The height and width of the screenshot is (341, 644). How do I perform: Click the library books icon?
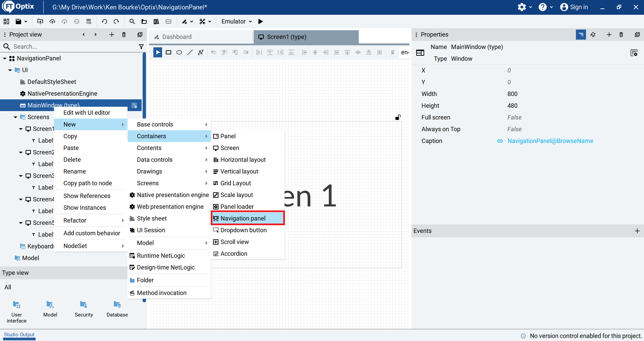(156, 21)
